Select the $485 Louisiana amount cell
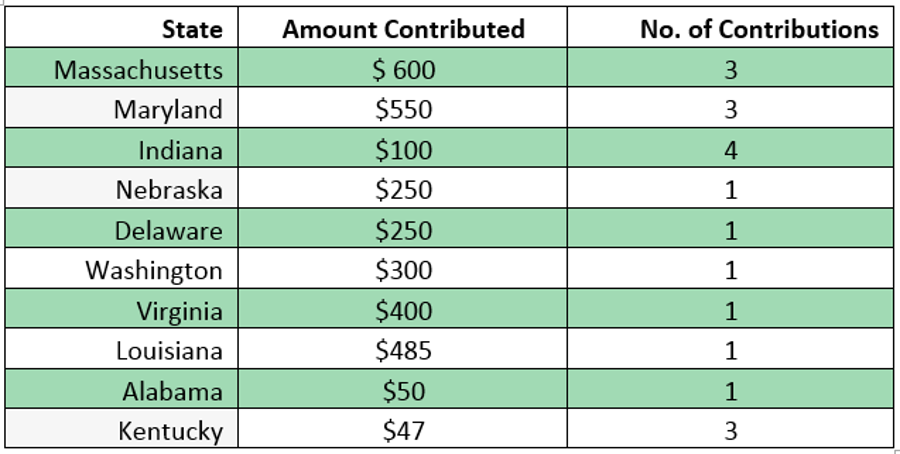The height and width of the screenshot is (454, 900). pos(404,351)
